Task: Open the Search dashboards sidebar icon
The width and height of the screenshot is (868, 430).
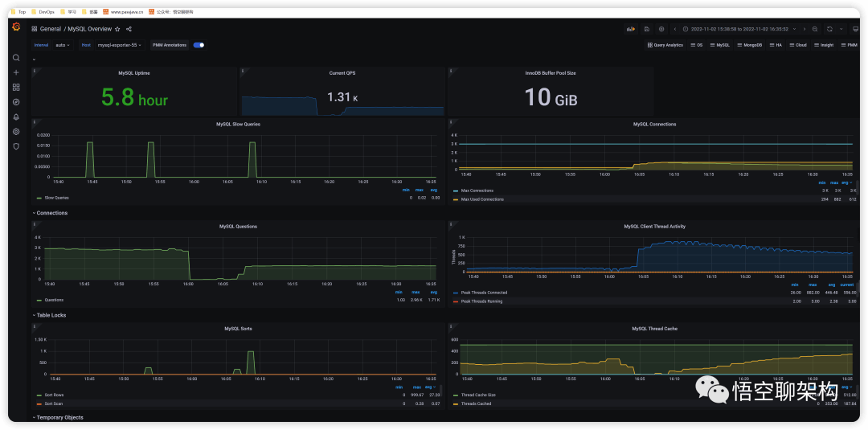Action: [16, 58]
